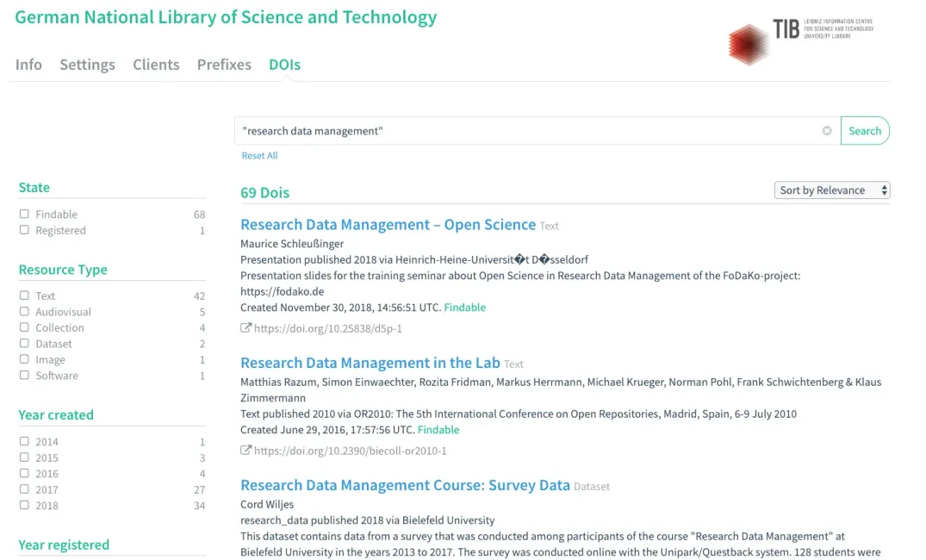Screen dimensions: 926x560
Task: Click external link icon beside doi 10.25838/d5p-1
Action: pos(245,328)
